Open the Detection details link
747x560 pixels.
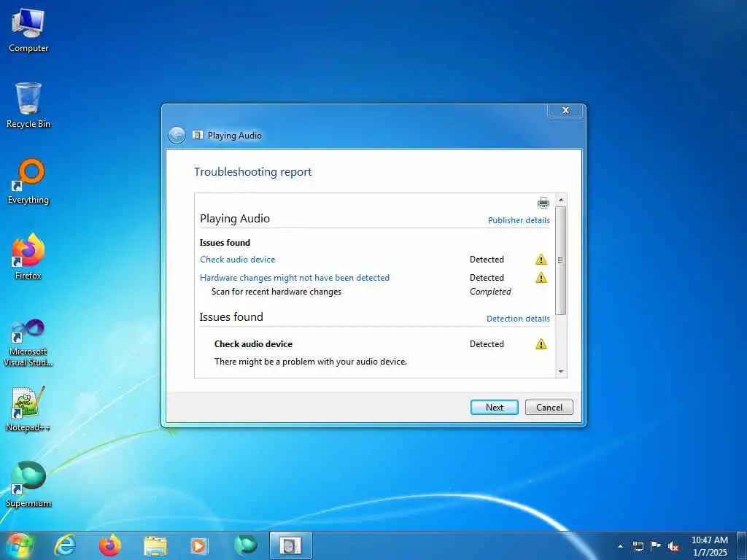519,319
